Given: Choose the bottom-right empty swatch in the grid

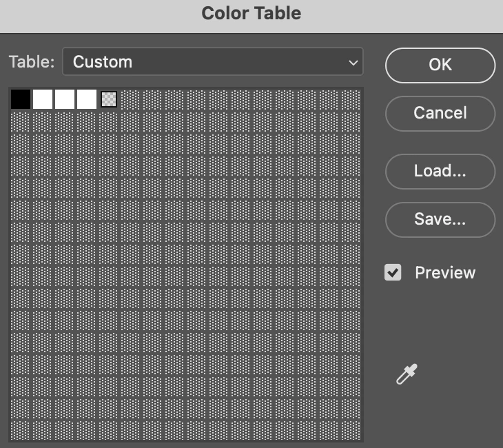Looking at the screenshot, I should [x=351, y=430].
